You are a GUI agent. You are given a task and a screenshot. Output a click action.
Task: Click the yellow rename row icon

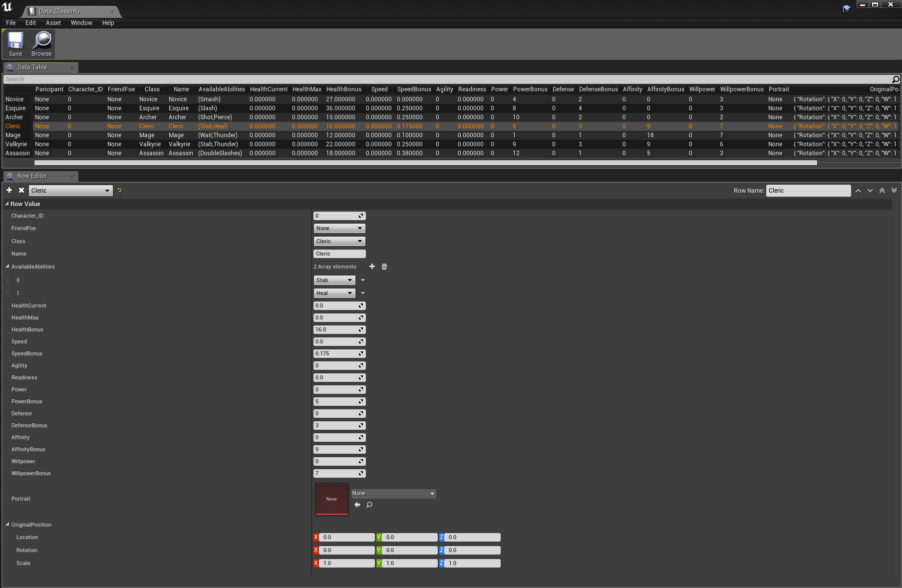pyautogui.click(x=120, y=190)
